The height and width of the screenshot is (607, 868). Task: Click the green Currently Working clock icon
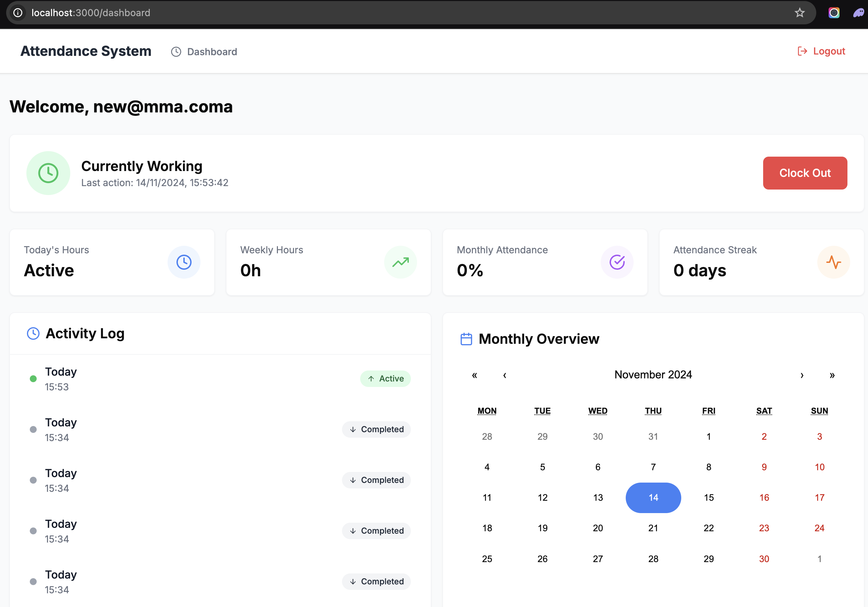point(48,173)
